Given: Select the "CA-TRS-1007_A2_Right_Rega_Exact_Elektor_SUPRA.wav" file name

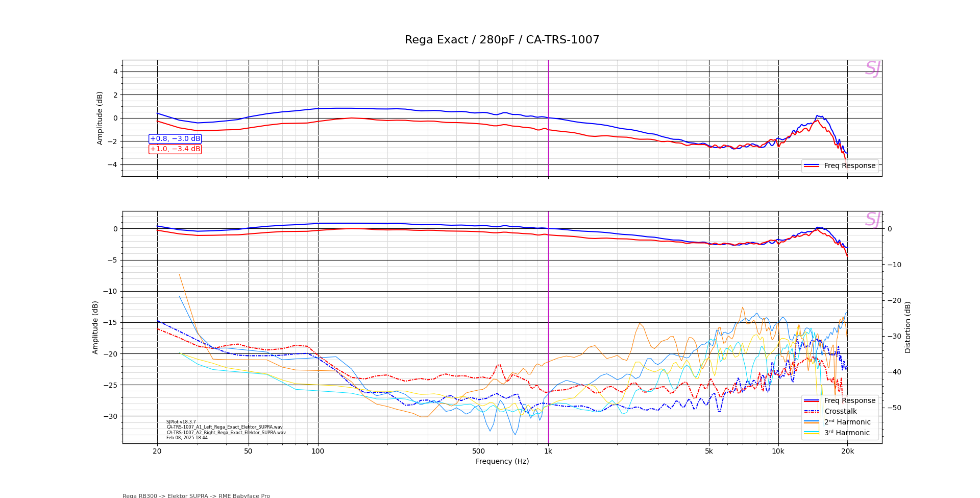Looking at the screenshot, I should pyautogui.click(x=226, y=433).
